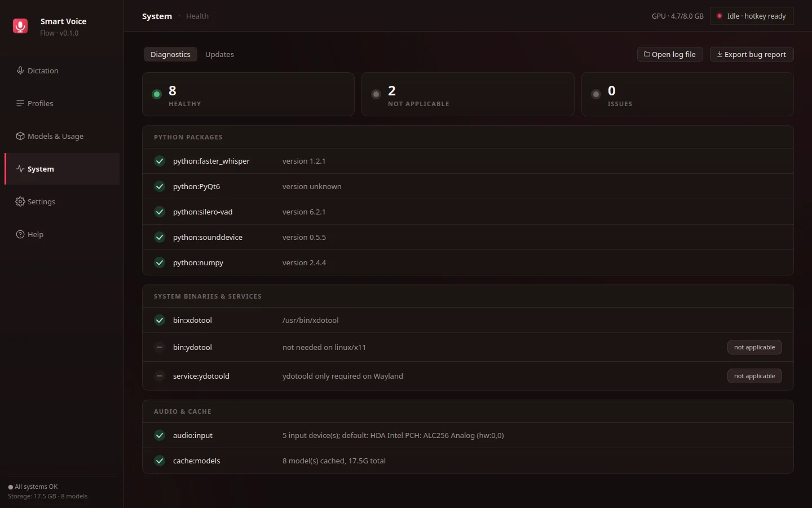This screenshot has width=812, height=508.
Task: Click the System title in header
Action: (157, 16)
